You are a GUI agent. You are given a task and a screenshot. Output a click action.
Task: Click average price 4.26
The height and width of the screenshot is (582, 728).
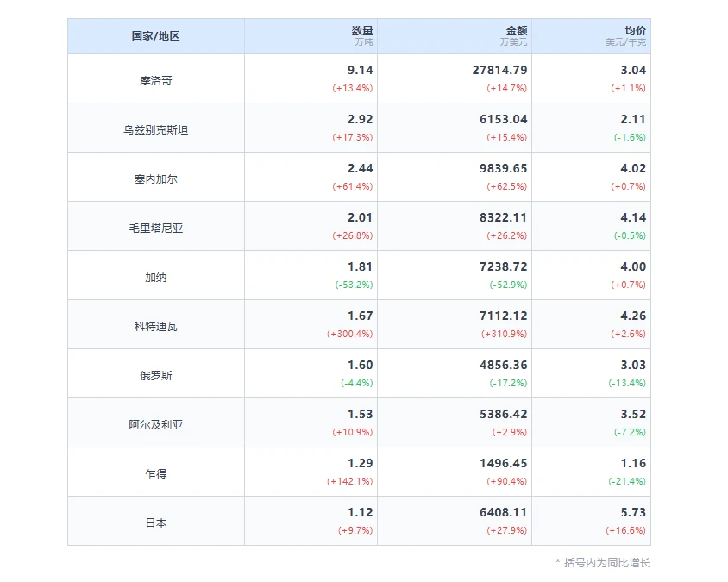tap(633, 316)
